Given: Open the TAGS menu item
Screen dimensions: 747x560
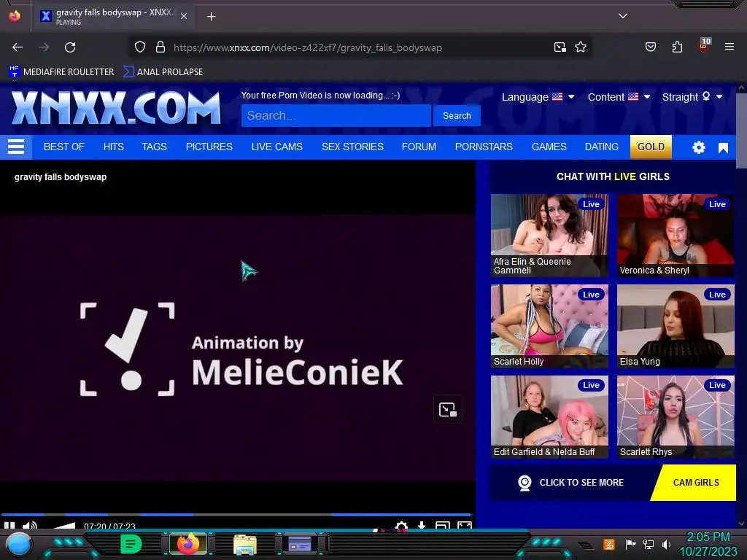Looking at the screenshot, I should (x=155, y=147).
